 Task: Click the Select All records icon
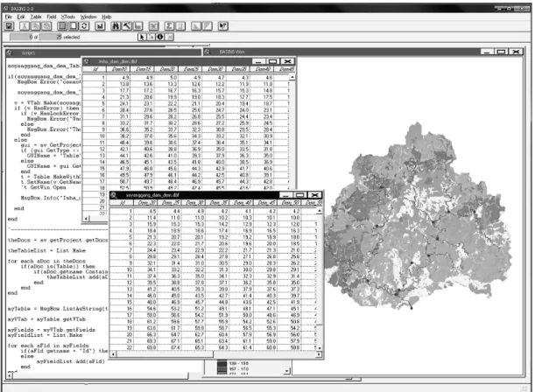pyautogui.click(x=62, y=26)
